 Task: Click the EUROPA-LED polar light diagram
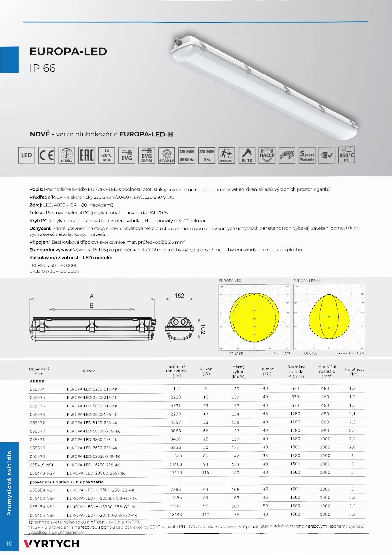click(254, 317)
